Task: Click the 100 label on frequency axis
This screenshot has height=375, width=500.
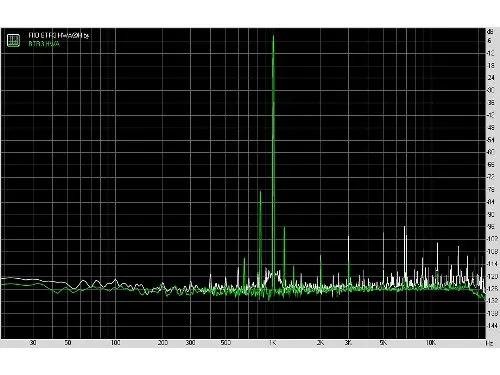Action: [115, 343]
